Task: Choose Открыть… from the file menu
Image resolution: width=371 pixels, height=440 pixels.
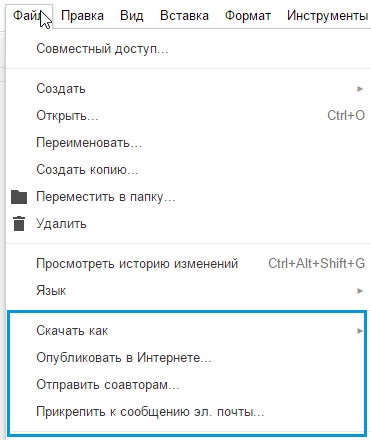Action: pos(188,116)
